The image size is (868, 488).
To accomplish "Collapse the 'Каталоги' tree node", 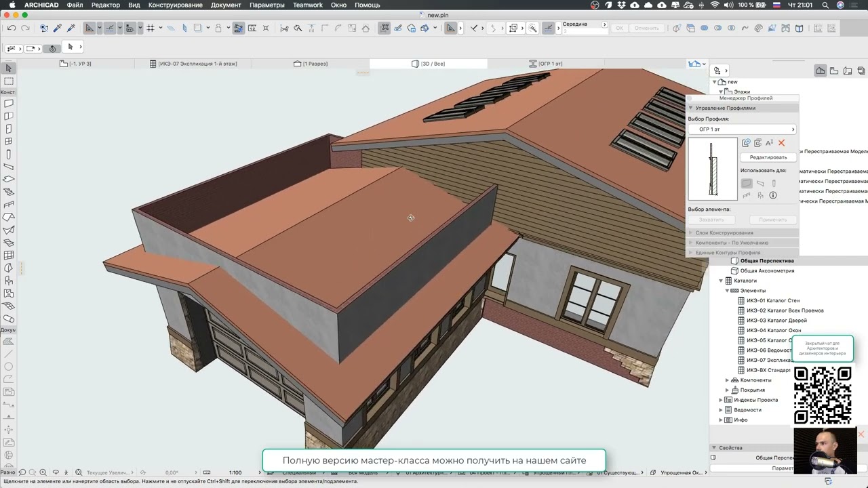I will (x=721, y=281).
